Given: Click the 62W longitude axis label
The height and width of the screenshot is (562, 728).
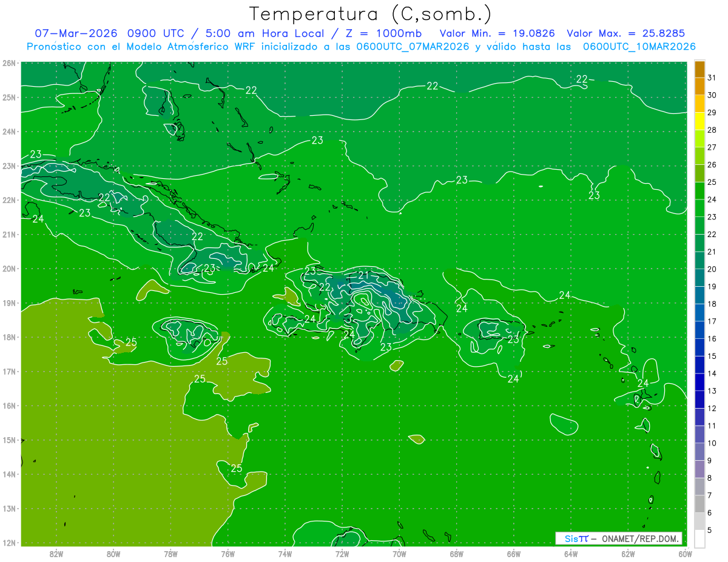Looking at the screenshot, I should pyautogui.click(x=628, y=554).
